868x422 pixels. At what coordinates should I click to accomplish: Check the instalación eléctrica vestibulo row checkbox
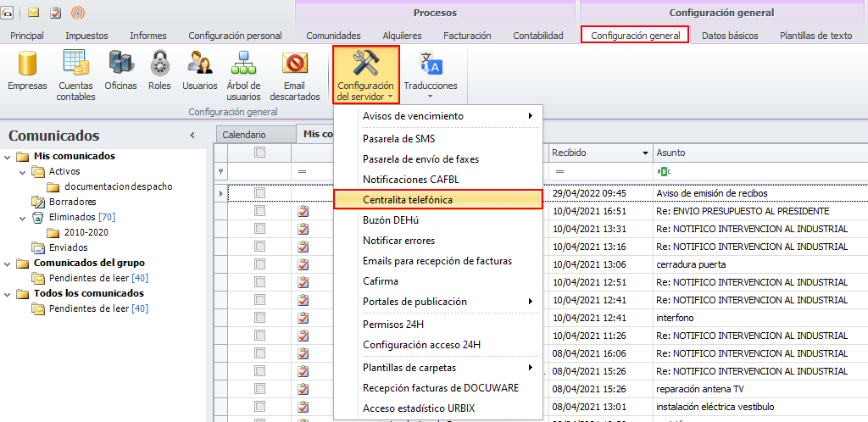click(259, 407)
